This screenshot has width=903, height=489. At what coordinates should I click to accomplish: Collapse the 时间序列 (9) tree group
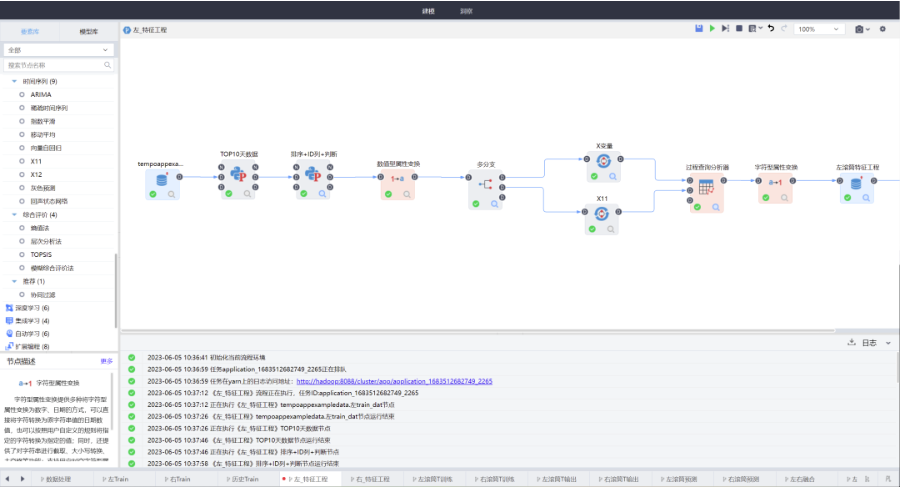tap(14, 81)
